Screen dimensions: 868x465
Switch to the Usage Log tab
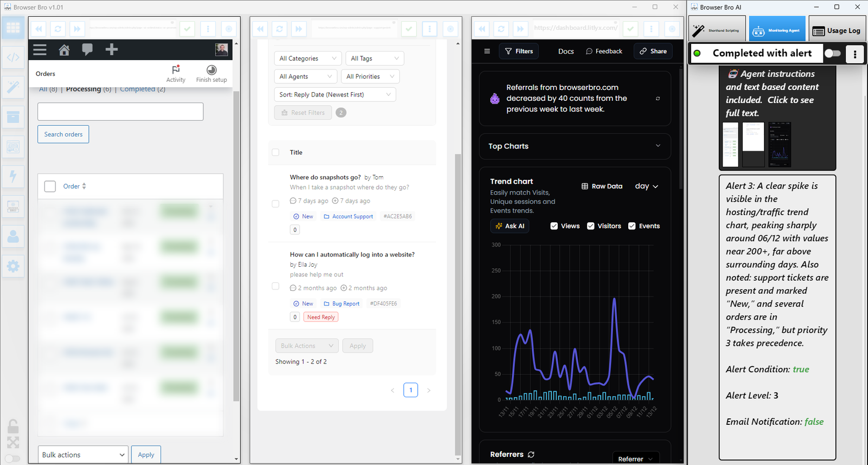coord(837,31)
